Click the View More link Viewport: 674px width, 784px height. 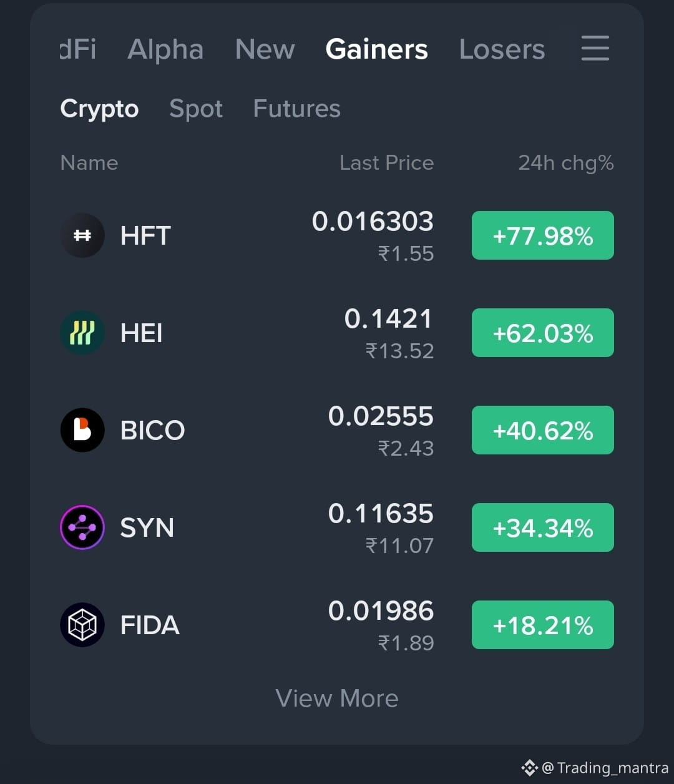(x=337, y=698)
